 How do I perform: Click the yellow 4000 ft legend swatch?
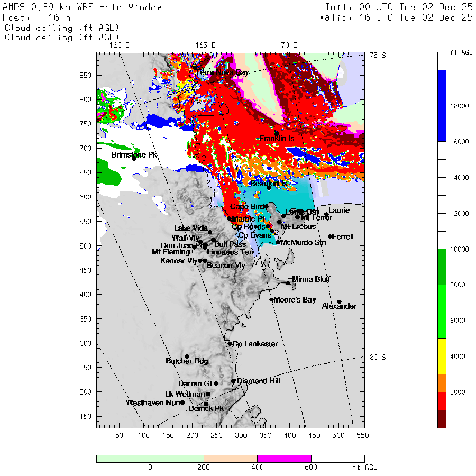[x=442, y=356]
